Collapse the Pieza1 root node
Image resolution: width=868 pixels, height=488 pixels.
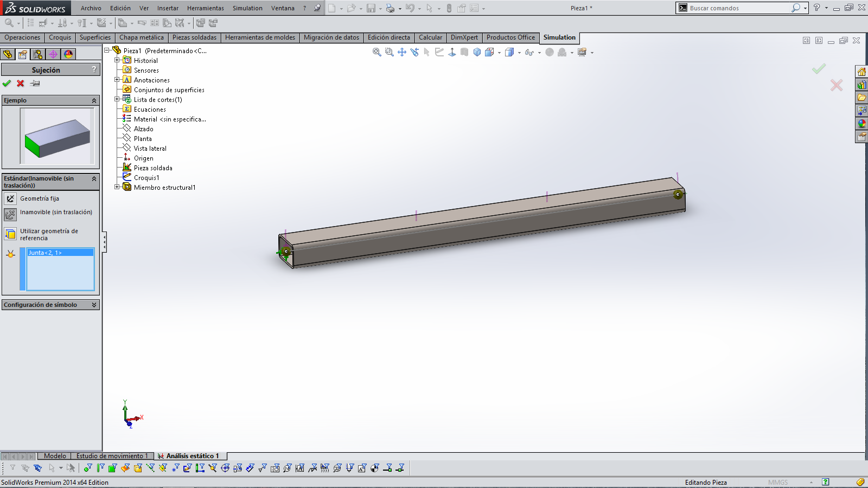pos(107,50)
